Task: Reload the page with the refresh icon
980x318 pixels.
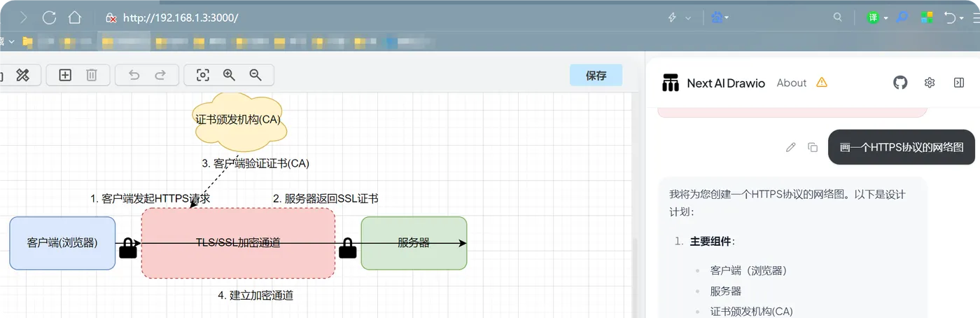Action: tap(49, 18)
